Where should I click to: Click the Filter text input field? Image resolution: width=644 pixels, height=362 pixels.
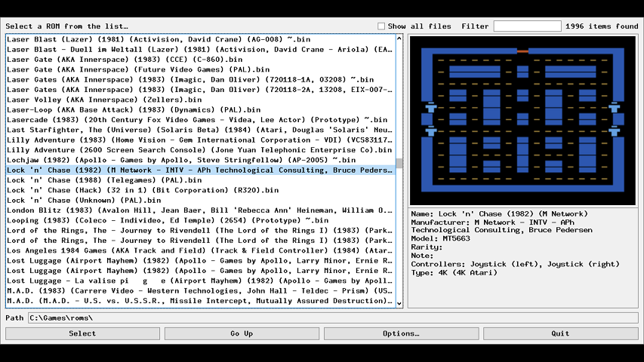coord(528,26)
